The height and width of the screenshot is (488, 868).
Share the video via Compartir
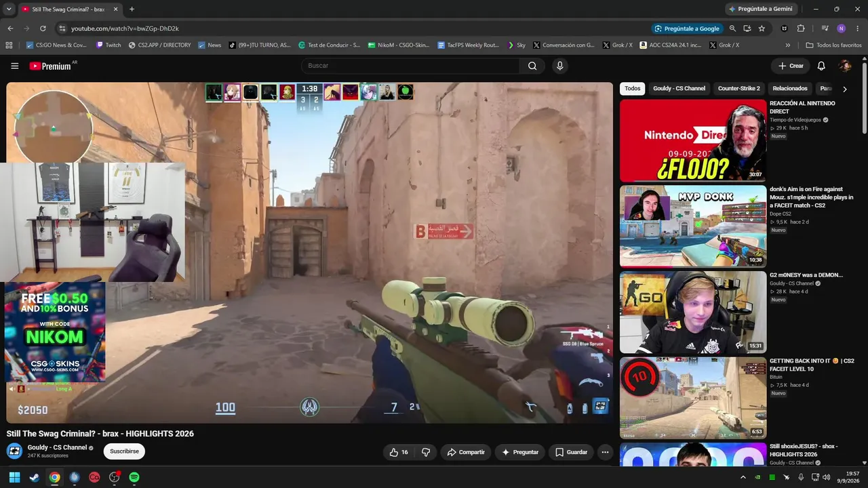[466, 452]
